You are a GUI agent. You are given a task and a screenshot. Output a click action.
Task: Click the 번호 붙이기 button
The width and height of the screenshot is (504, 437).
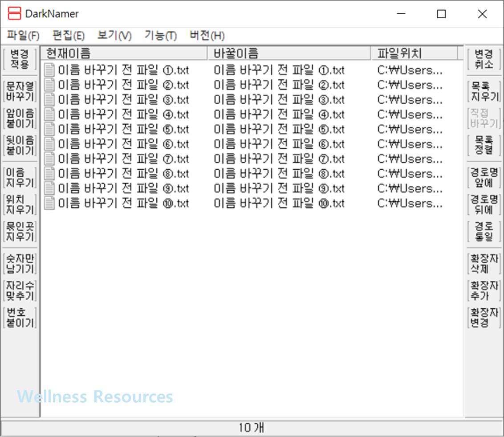point(20,318)
